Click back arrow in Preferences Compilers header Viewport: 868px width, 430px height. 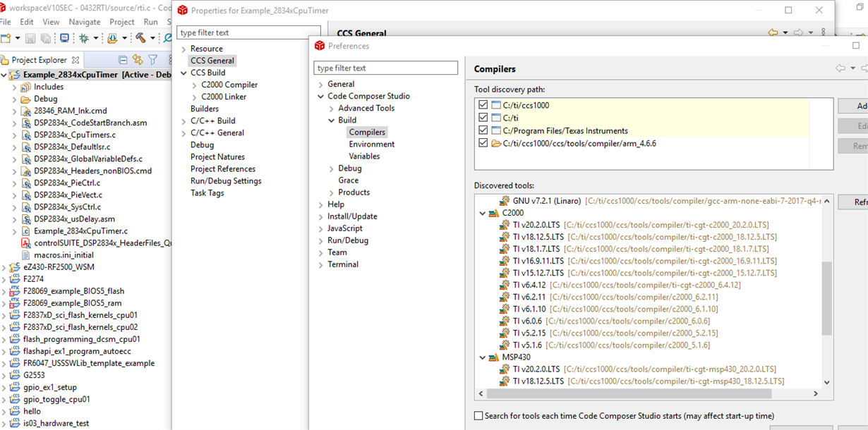pyautogui.click(x=840, y=68)
